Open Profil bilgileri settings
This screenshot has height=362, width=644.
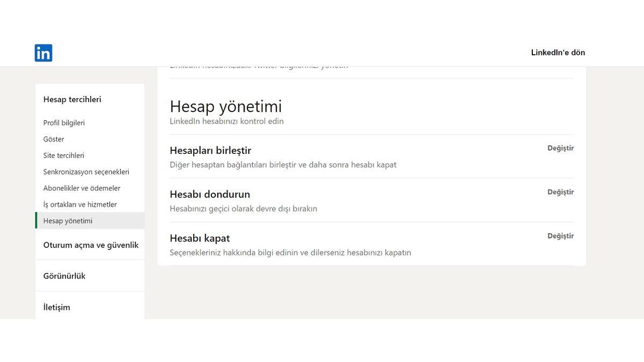coord(63,122)
